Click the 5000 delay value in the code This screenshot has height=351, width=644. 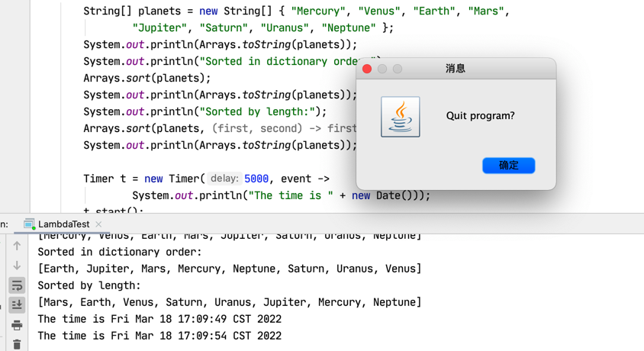click(x=256, y=179)
